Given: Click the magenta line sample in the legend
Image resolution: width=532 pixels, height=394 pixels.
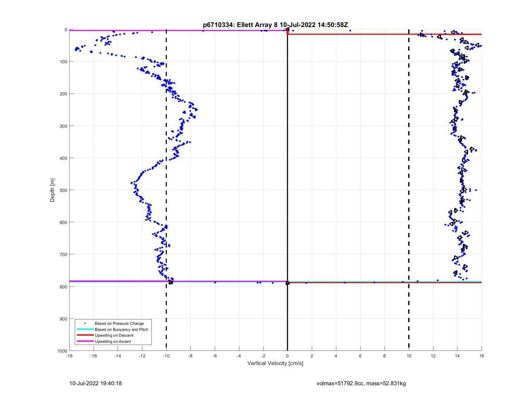Looking at the screenshot, I should [x=85, y=341].
